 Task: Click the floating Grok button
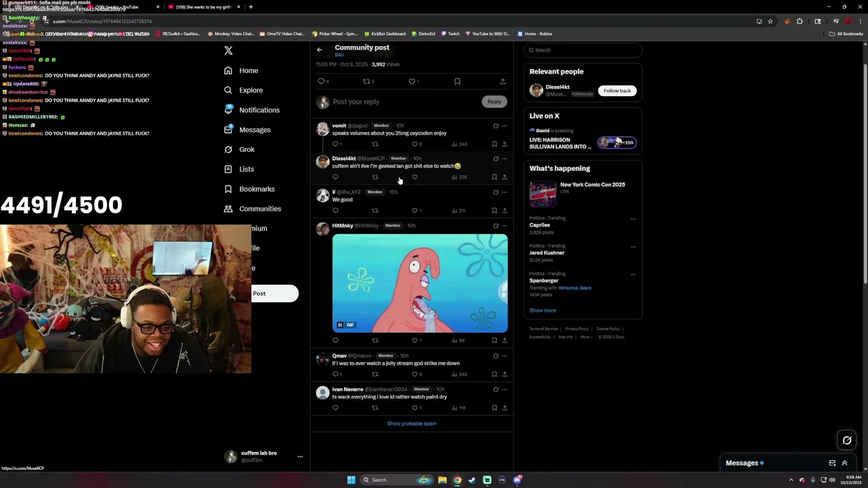click(x=847, y=441)
